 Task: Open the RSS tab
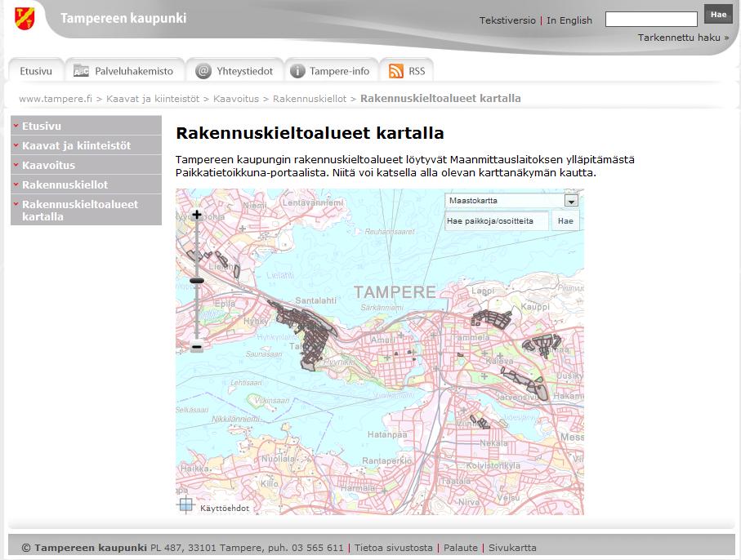[407, 71]
